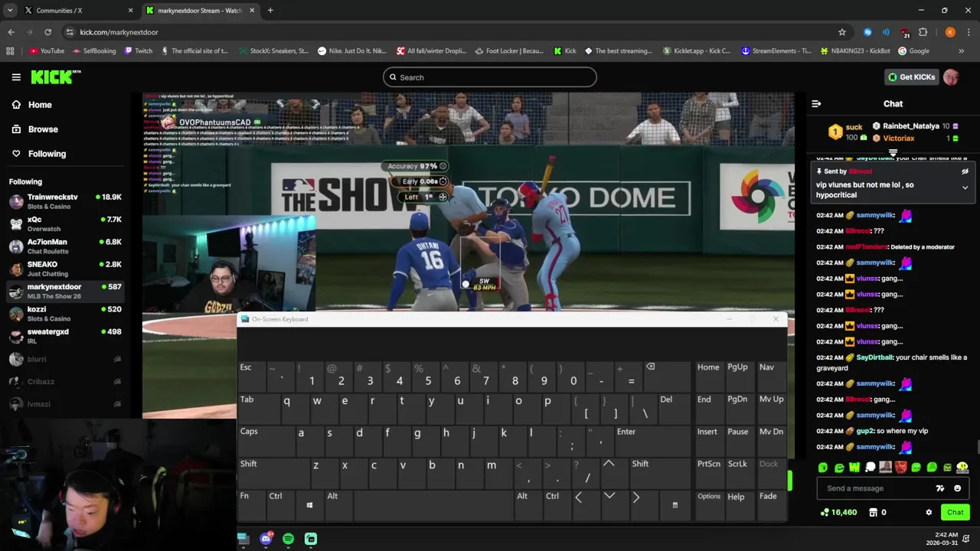Open a new browser tab
980x551 pixels.
click(x=270, y=11)
